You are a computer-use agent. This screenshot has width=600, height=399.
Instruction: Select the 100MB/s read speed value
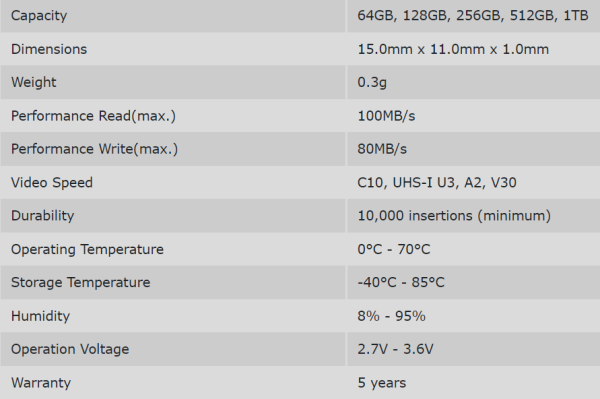[x=386, y=116]
